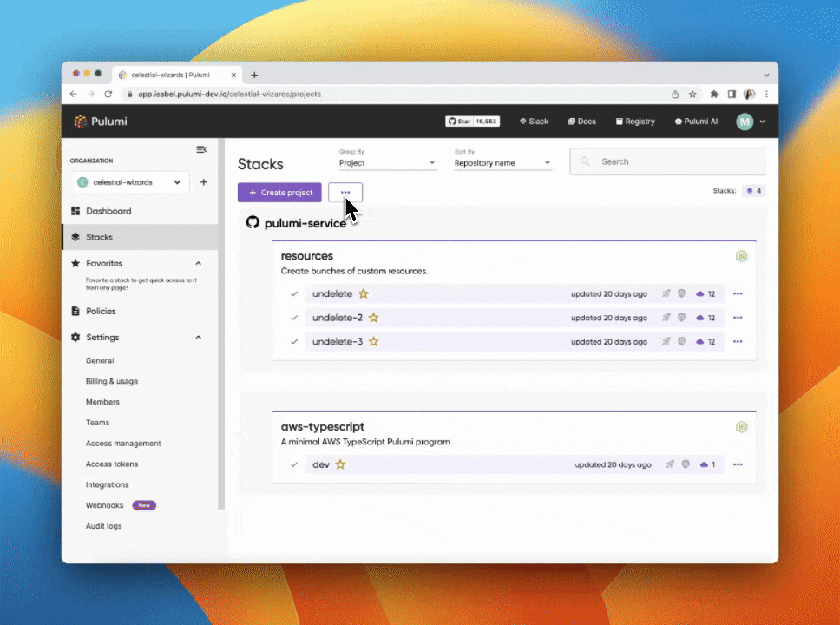Click rocket icon on undelete-3 row
Screen dimensions: 840x625
(x=666, y=341)
